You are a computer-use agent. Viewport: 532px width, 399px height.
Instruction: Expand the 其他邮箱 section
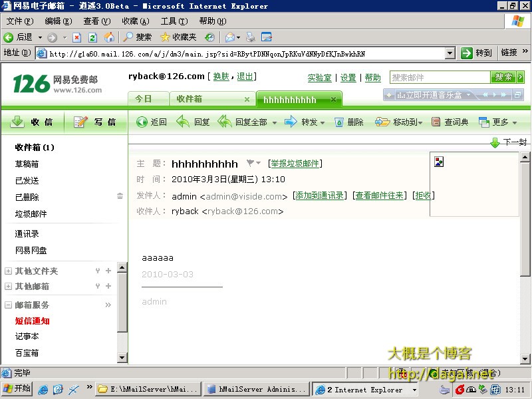pos(8,287)
